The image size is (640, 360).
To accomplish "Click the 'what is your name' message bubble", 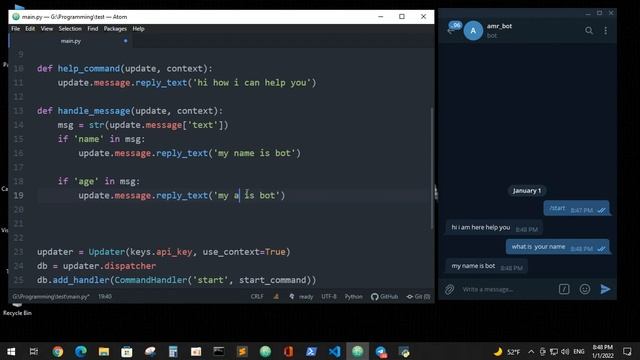I will (x=558, y=247).
